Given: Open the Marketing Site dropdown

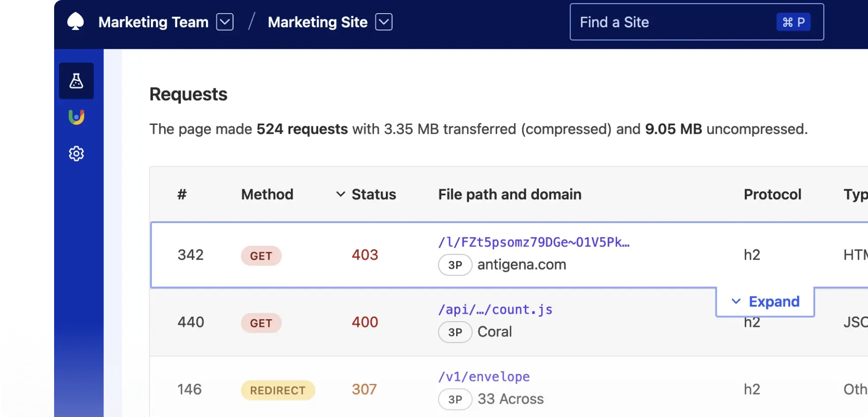Looking at the screenshot, I should point(384,22).
